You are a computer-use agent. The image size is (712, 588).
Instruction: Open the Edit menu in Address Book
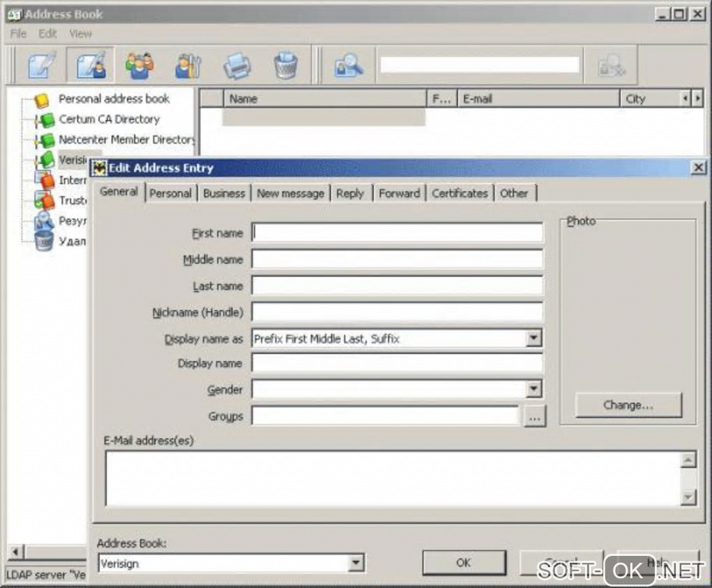[x=47, y=34]
